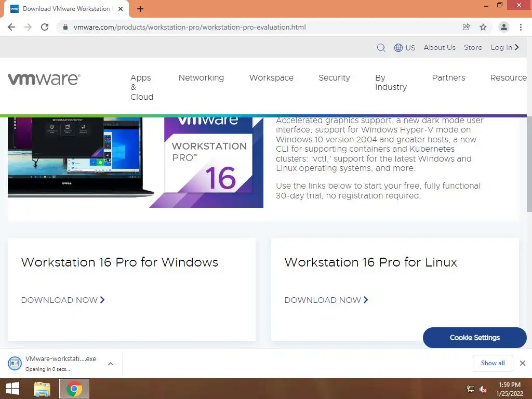
Task: Click the page vertical scrollbar thumb
Action: pyautogui.click(x=529, y=165)
